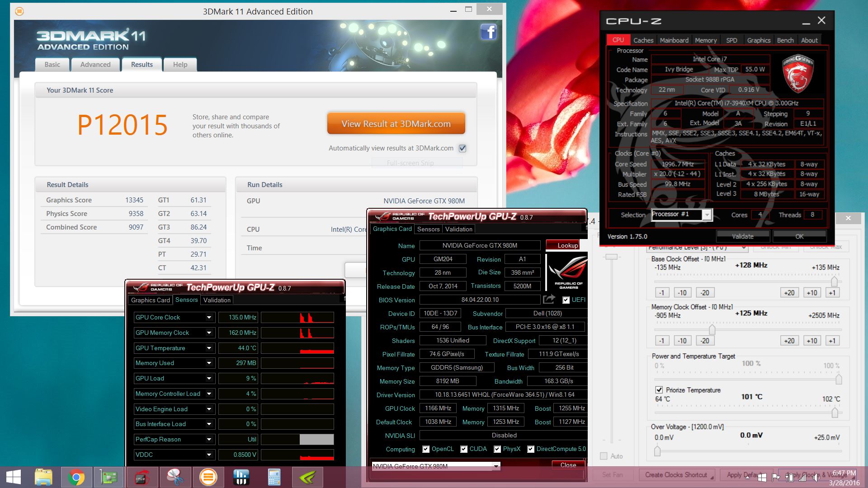868x488 pixels.
Task: Expand GPU Load sensor dropdown
Action: click(x=209, y=379)
